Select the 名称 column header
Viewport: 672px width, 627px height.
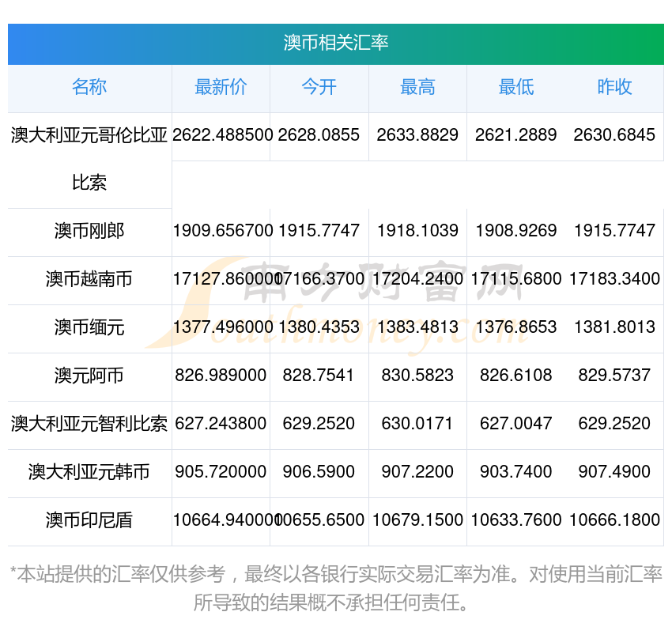pyautogui.click(x=89, y=86)
